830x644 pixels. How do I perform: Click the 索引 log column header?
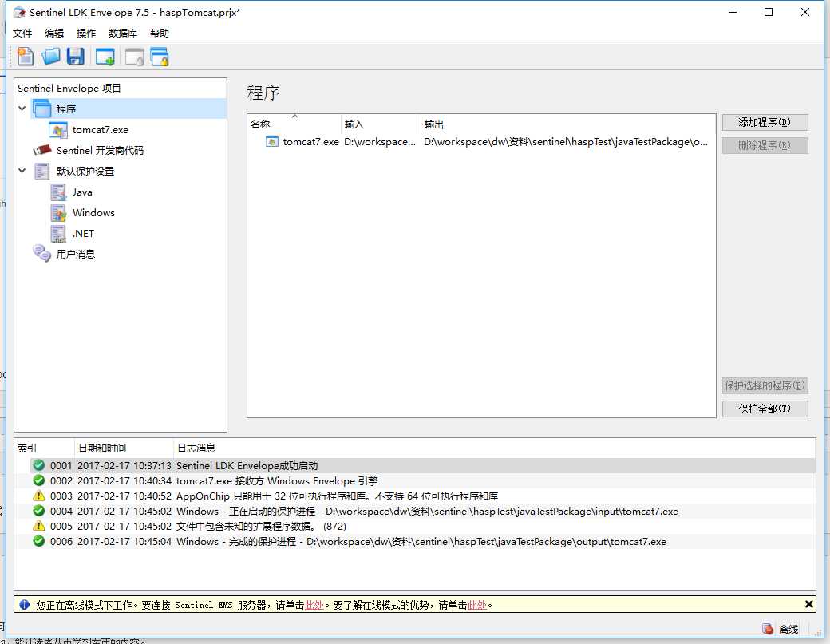coord(44,448)
